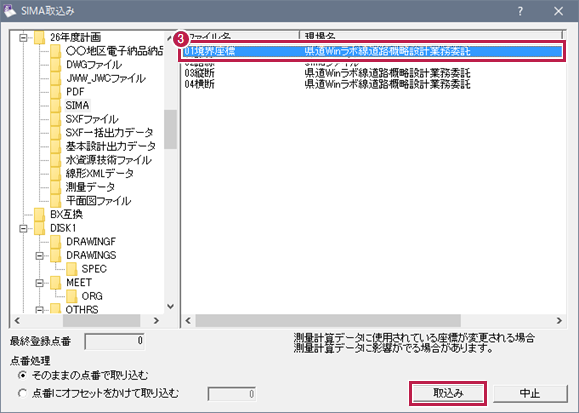The image size is (579, 413).
Task: Select the 03縦断 file row
Action: [373, 73]
